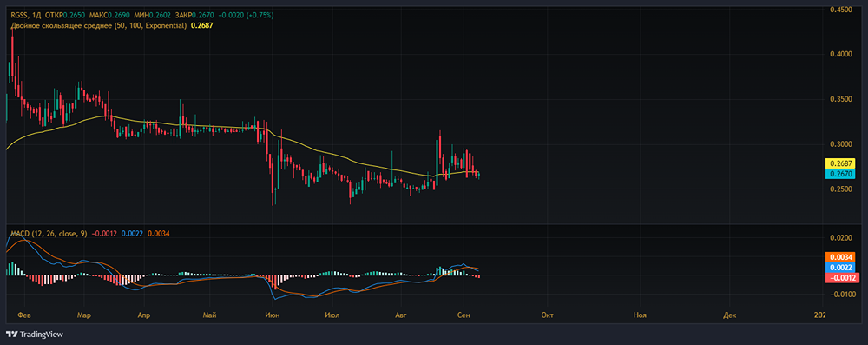Click the Дек label on time axis
The image size is (868, 345).
(x=730, y=315)
